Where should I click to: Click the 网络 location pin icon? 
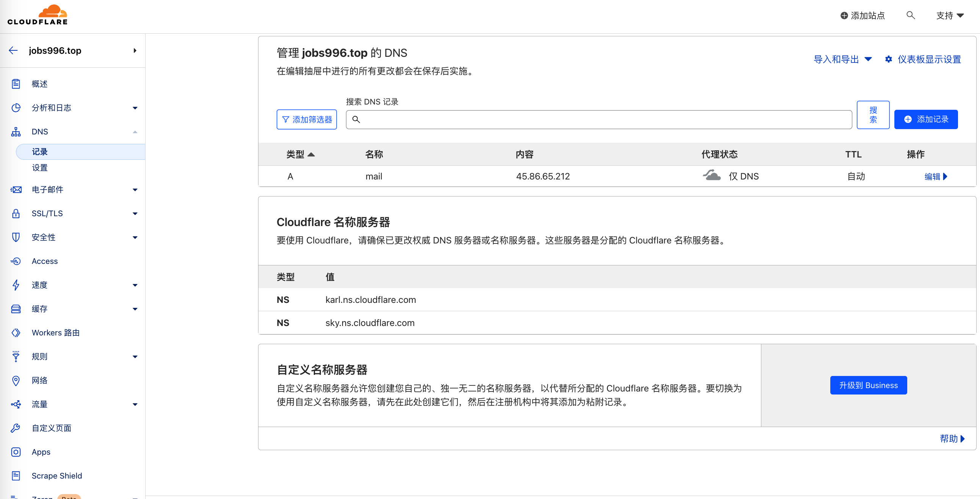pos(16,380)
